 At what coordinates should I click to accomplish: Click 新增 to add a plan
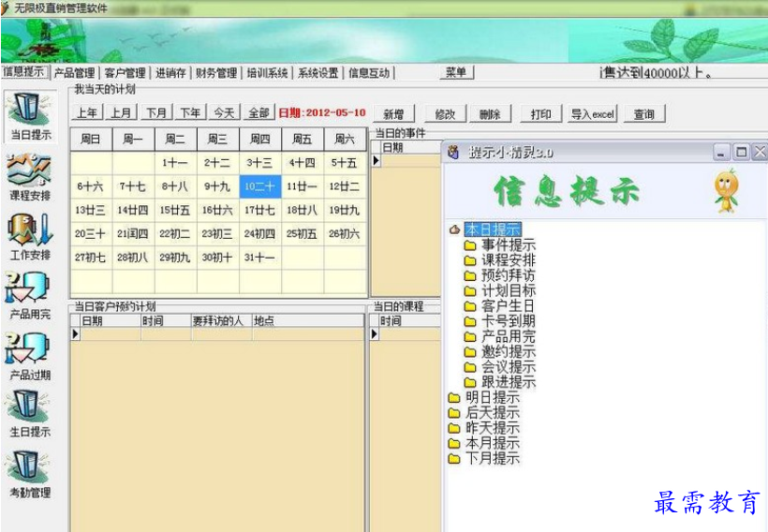[x=393, y=114]
